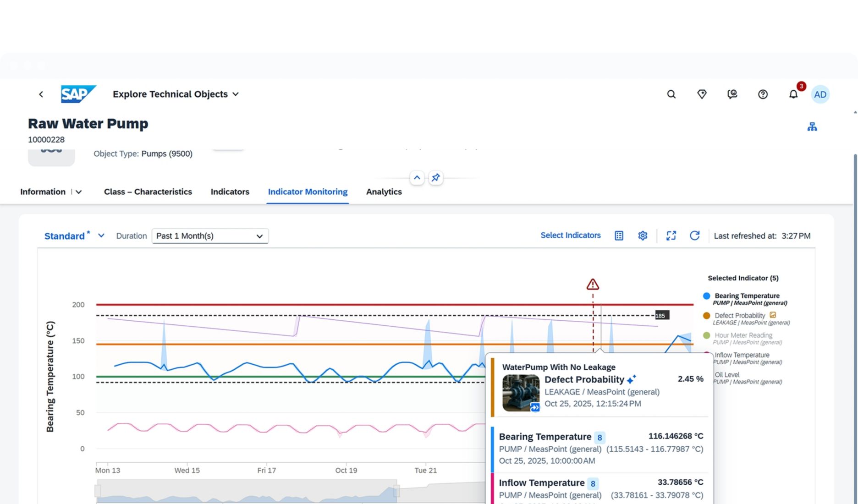858x504 pixels.
Task: Open the Duration dropdown
Action: point(210,236)
